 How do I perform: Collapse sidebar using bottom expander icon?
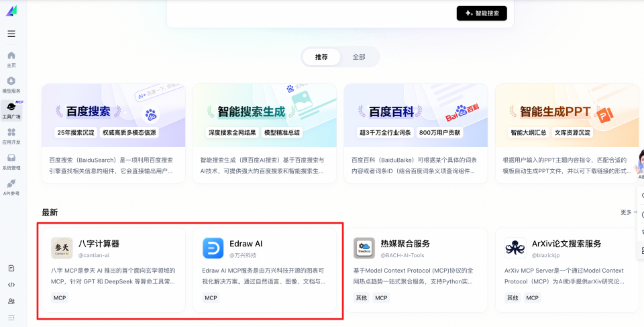11,317
